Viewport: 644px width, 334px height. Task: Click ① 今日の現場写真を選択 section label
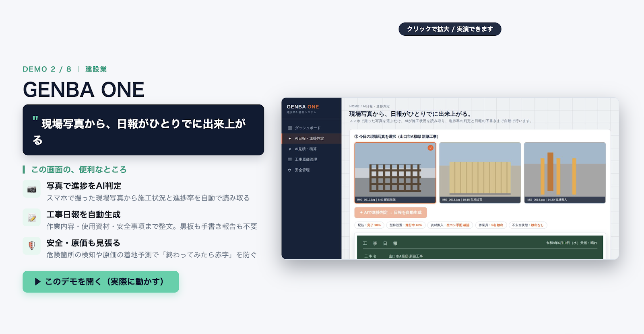pyautogui.click(x=396, y=137)
